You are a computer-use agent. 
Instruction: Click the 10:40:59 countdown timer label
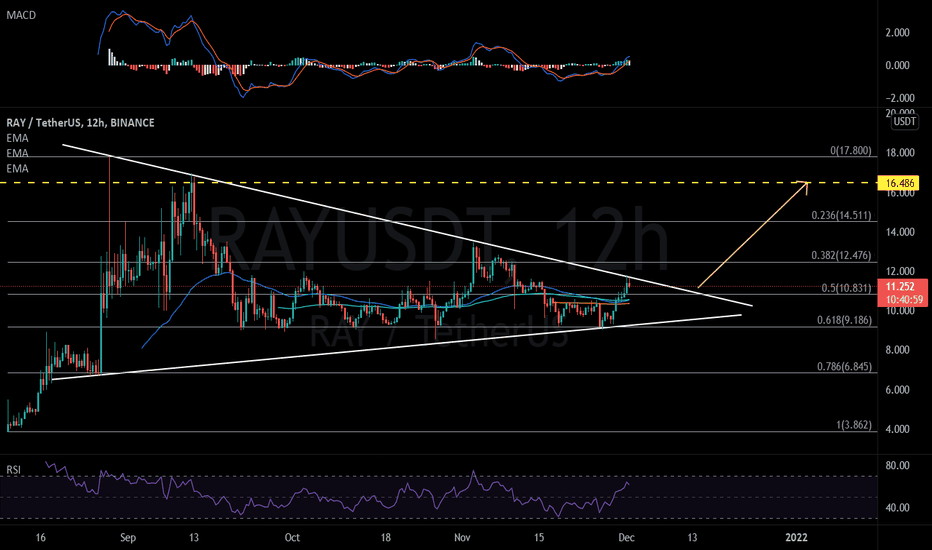(902, 300)
